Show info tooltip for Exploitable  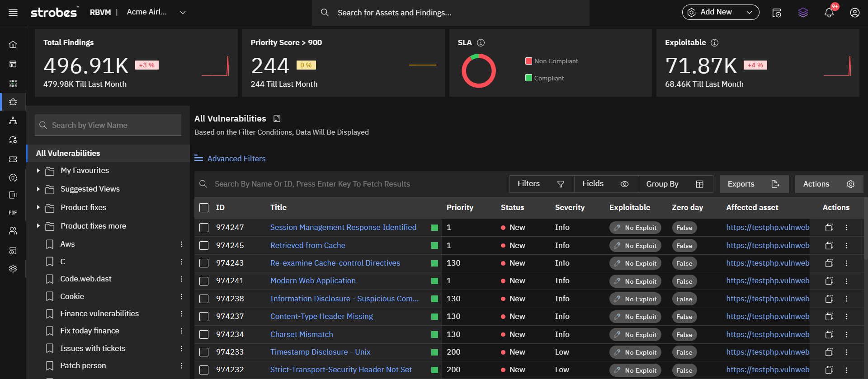(714, 42)
